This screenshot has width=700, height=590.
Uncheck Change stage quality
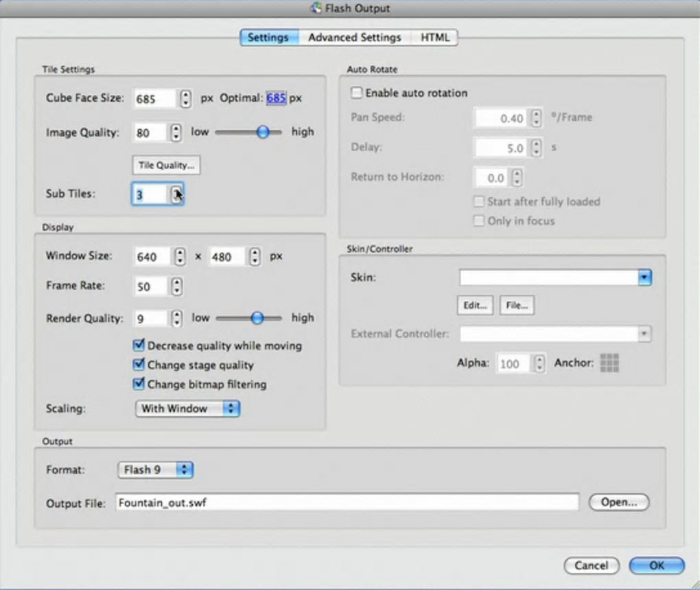click(x=139, y=365)
